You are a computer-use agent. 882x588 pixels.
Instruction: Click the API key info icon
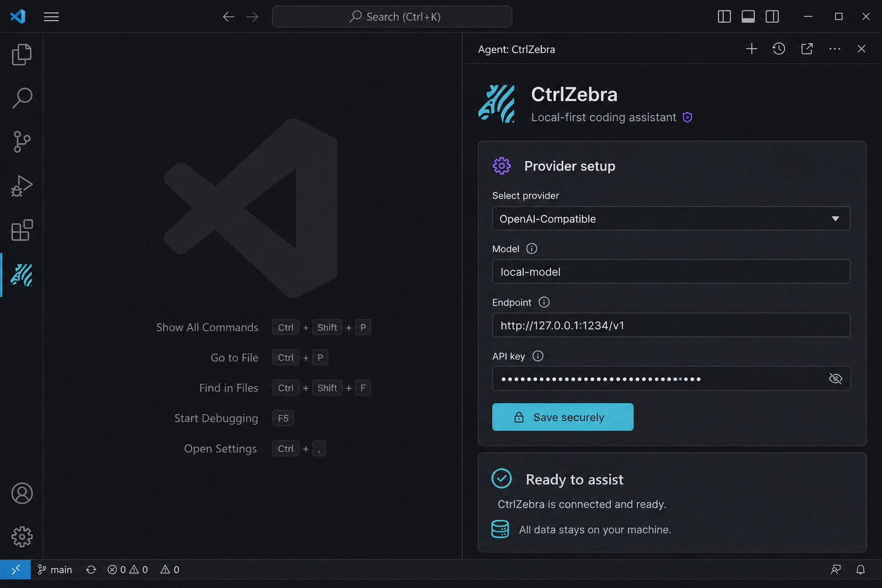pyautogui.click(x=537, y=356)
